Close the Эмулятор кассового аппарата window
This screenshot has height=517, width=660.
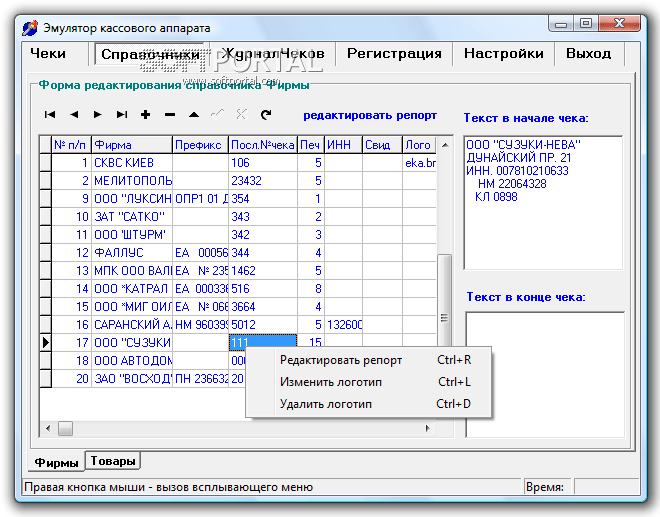(x=619, y=24)
